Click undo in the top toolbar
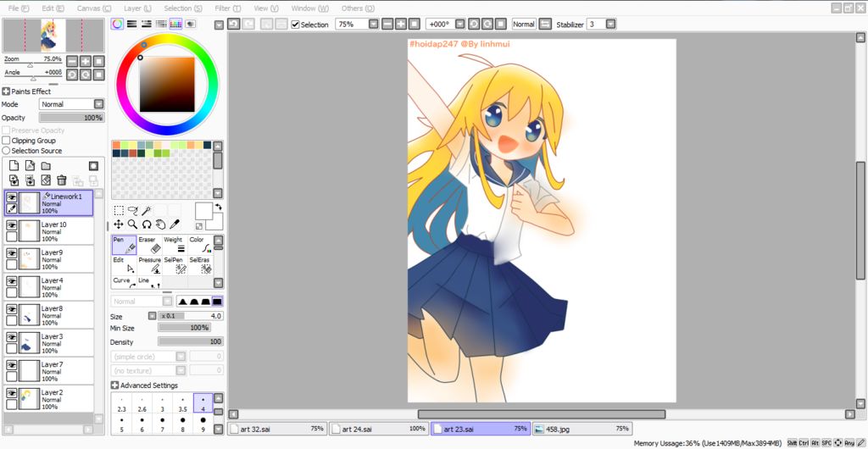 coord(234,24)
